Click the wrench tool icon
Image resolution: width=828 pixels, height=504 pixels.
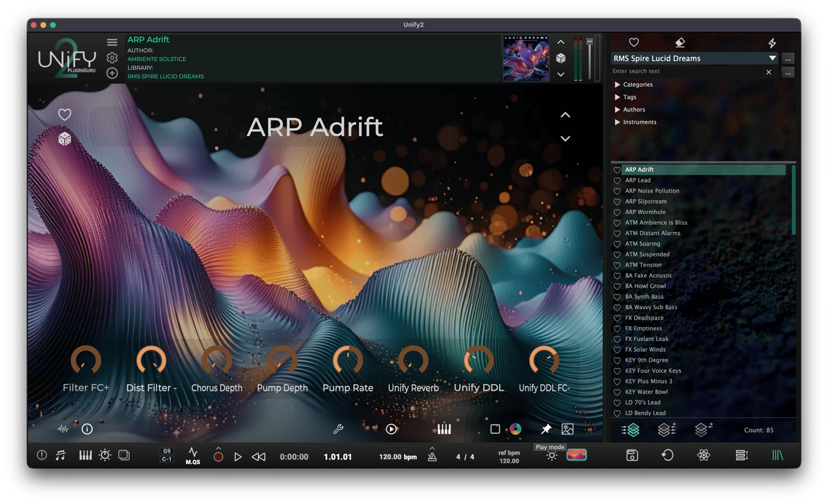(338, 429)
